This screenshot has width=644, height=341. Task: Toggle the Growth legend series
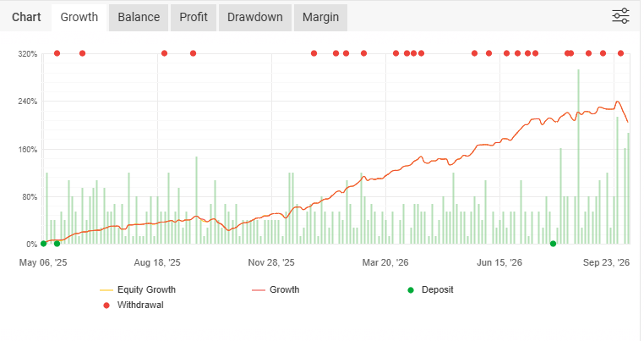(x=276, y=289)
